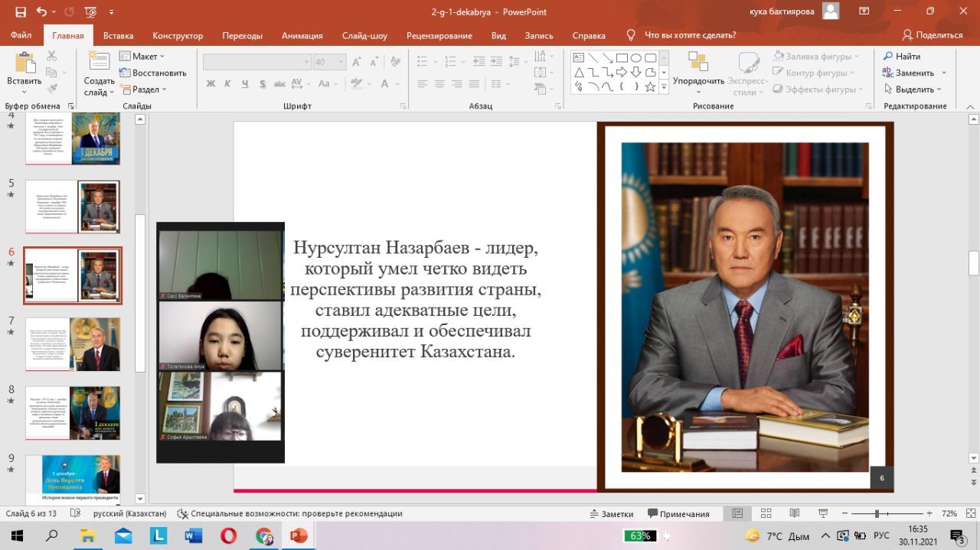Toggle Примечания comments pane
The image size is (980, 550).
678,514
